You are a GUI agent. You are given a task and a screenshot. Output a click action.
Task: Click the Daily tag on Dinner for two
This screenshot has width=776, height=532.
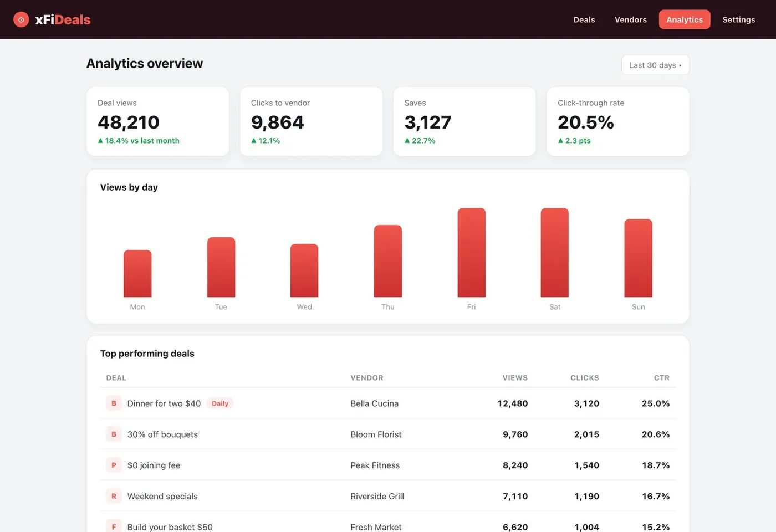pyautogui.click(x=220, y=403)
